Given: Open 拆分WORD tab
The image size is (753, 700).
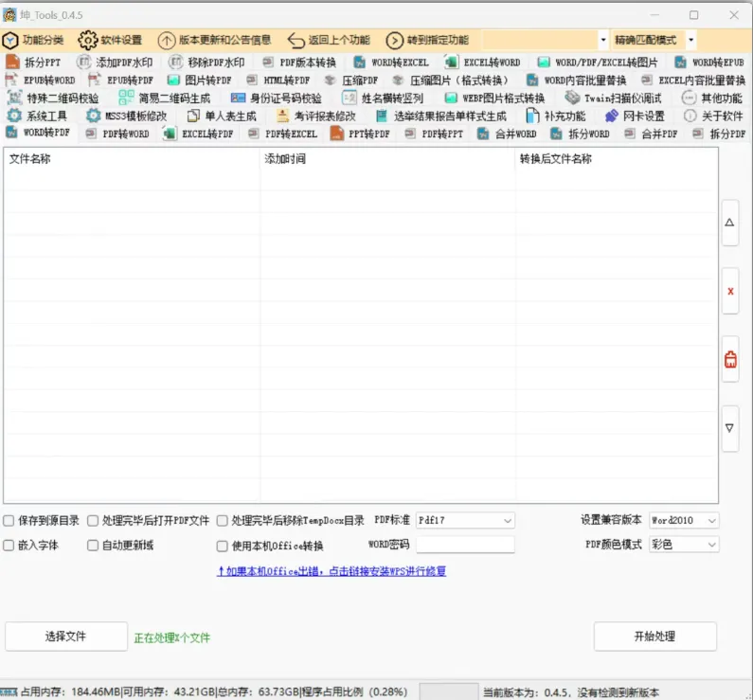Looking at the screenshot, I should pyautogui.click(x=580, y=134).
